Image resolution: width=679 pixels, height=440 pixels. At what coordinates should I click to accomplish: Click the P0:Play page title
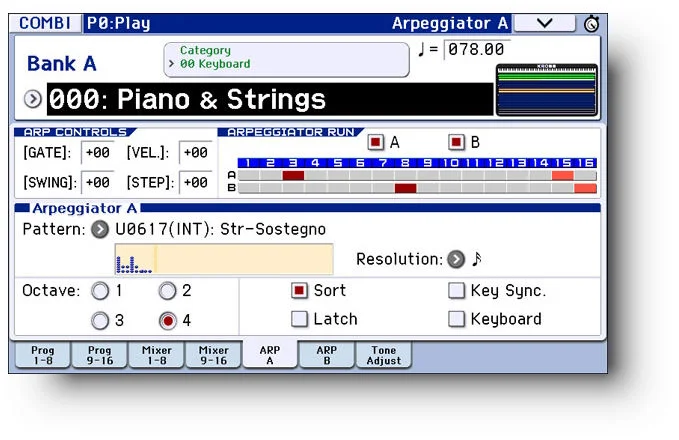tap(118, 23)
